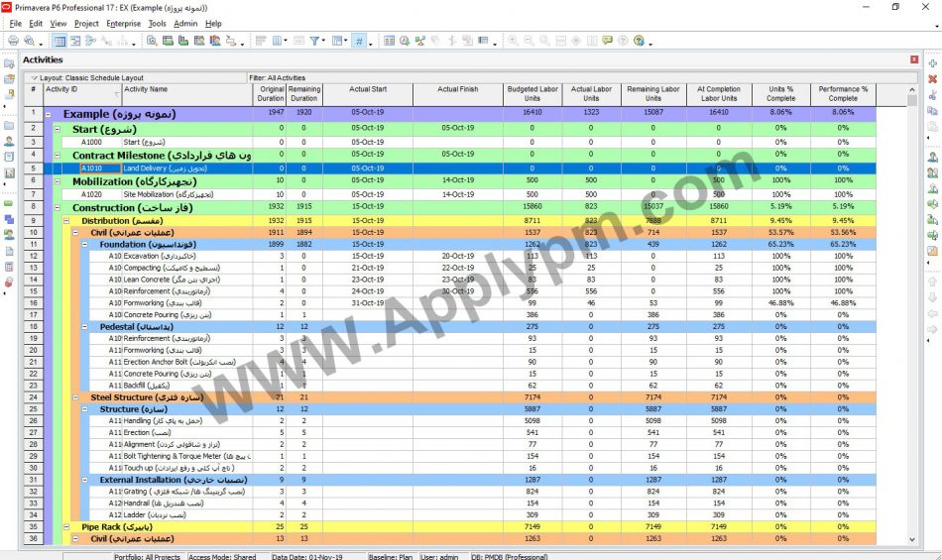The image size is (942, 560).
Task: Click the Activity Name column header
Action: coord(187,94)
